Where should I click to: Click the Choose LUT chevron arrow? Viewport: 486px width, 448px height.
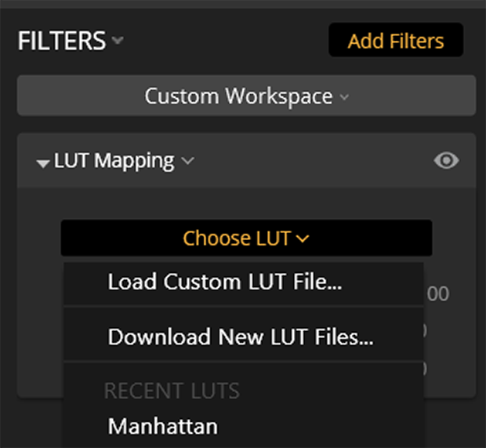click(x=303, y=239)
